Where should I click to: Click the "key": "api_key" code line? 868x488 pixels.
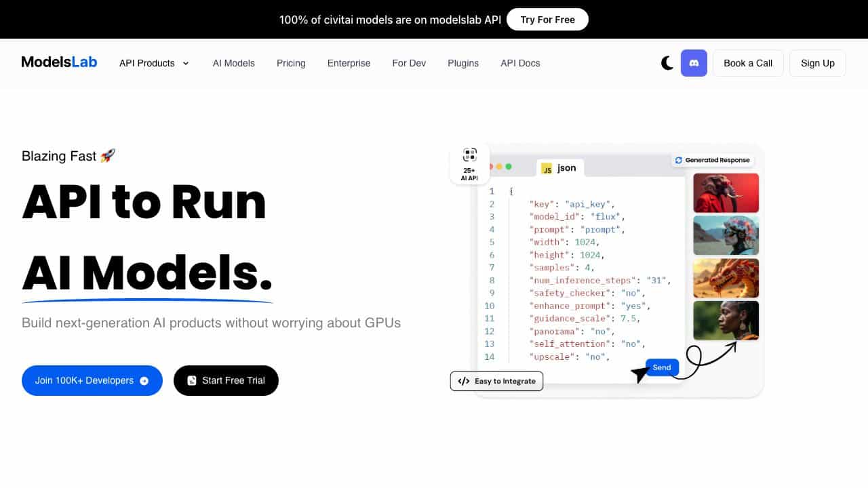[572, 204]
